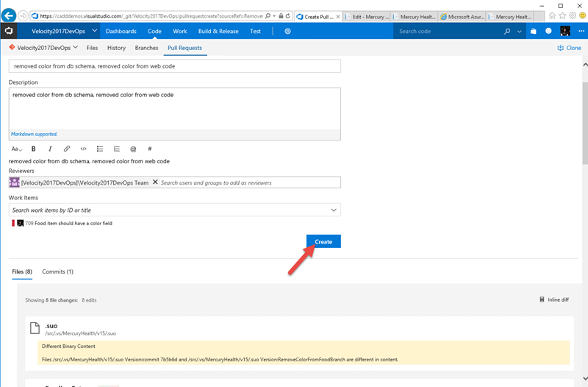
Task: Open the address bar dropdown arrow
Action: pos(274,16)
